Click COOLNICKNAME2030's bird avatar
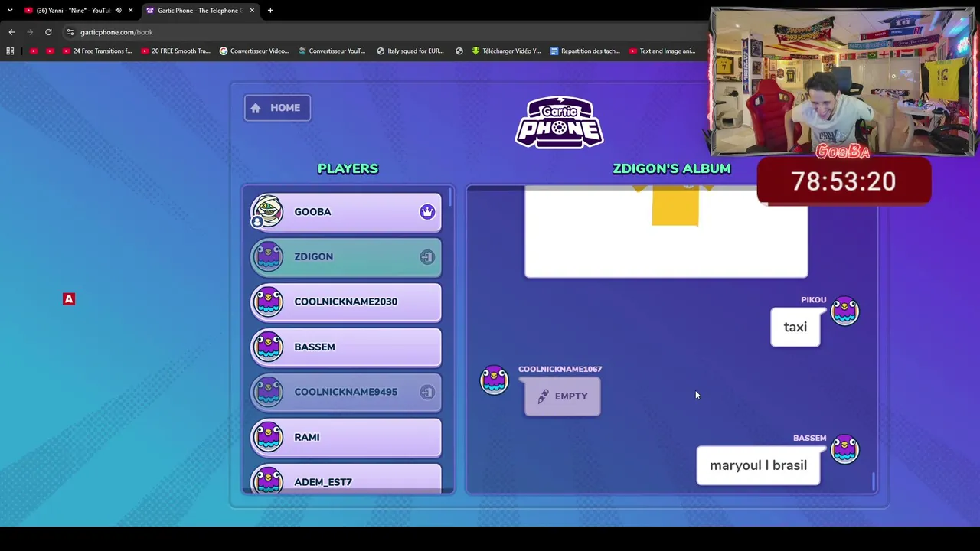Viewport: 980px width, 551px height. click(268, 302)
